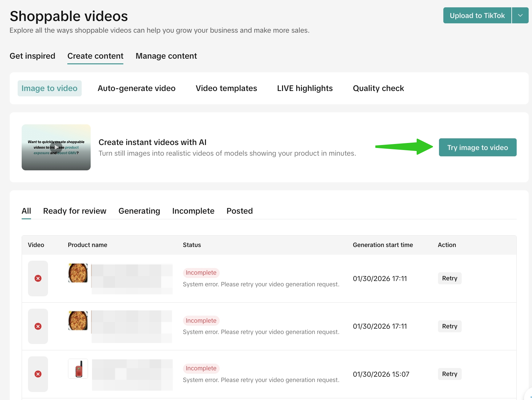
Task: Filter by Incomplete videos tab
Action: (x=193, y=211)
